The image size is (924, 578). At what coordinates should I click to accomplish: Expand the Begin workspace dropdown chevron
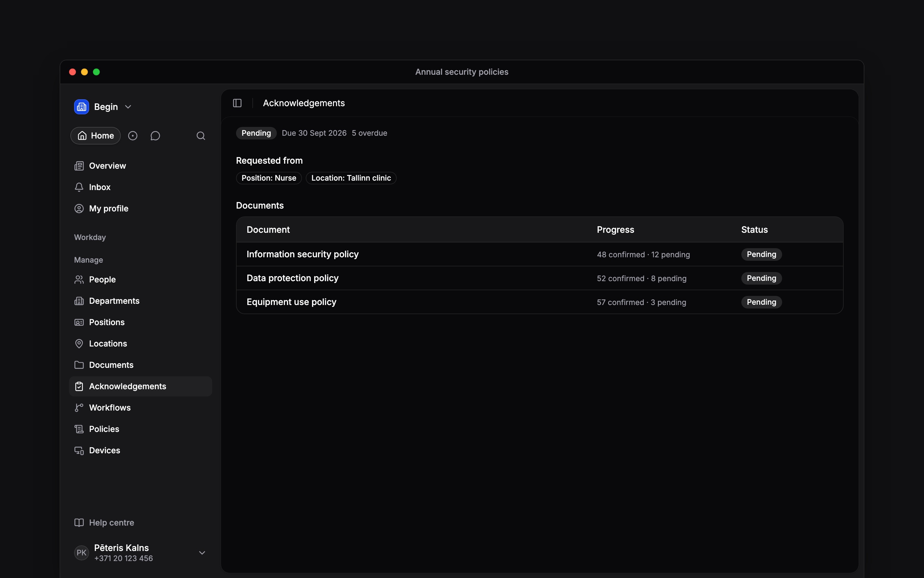tap(128, 107)
